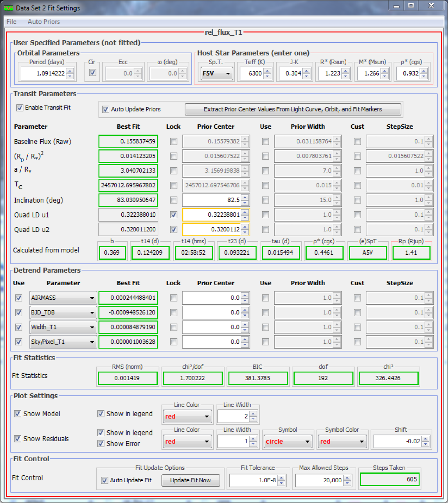Click Extract Prior Center Values button
Screen dimensions: 448x503
tap(293, 109)
